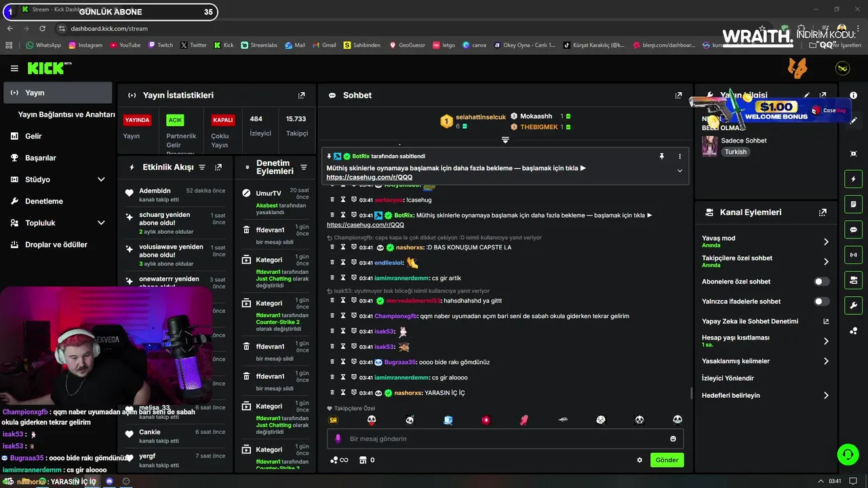Click the ACIK partner revenue badge
Image resolution: width=868 pixels, height=488 pixels.
pyautogui.click(x=175, y=120)
